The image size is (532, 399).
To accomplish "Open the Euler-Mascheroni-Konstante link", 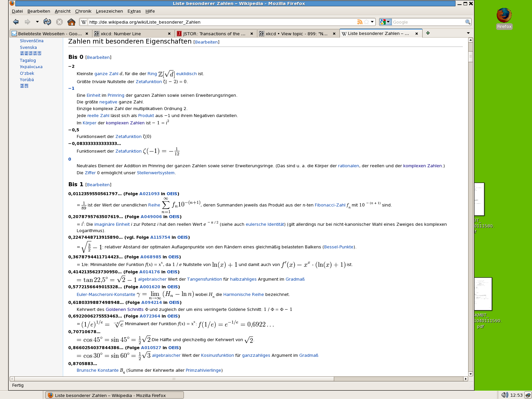I will [x=106, y=295].
